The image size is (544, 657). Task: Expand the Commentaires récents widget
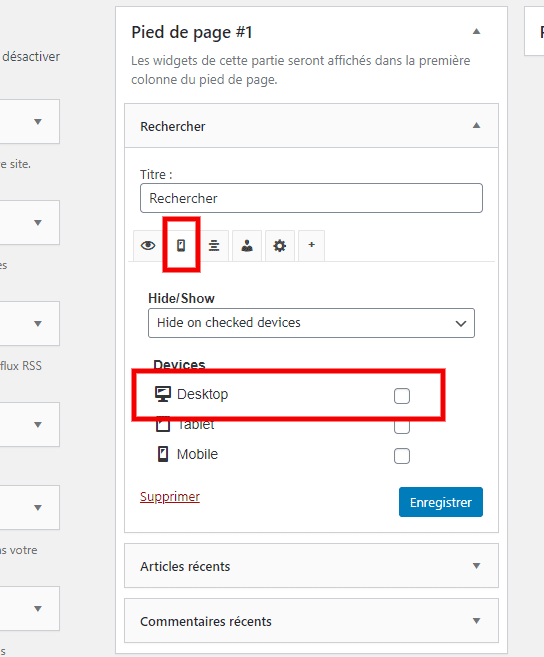tap(477, 621)
